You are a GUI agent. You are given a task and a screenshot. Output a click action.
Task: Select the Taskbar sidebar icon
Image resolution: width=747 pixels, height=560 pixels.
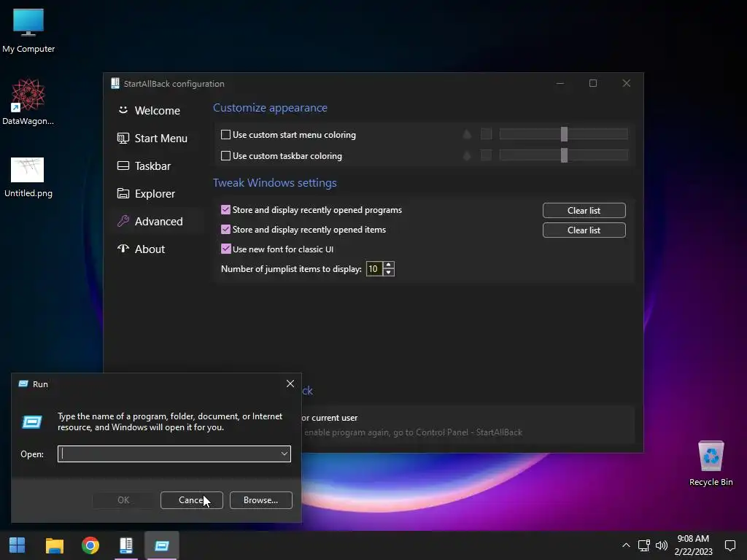tap(123, 166)
